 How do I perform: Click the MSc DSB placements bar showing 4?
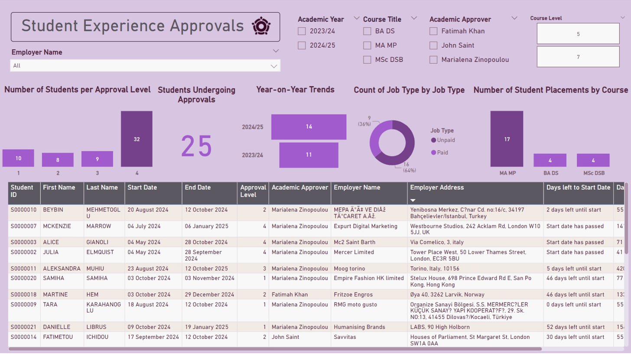[593, 160]
